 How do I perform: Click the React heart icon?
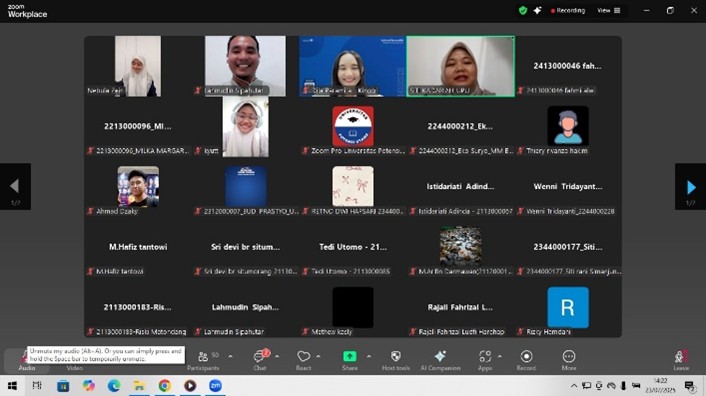click(x=303, y=360)
